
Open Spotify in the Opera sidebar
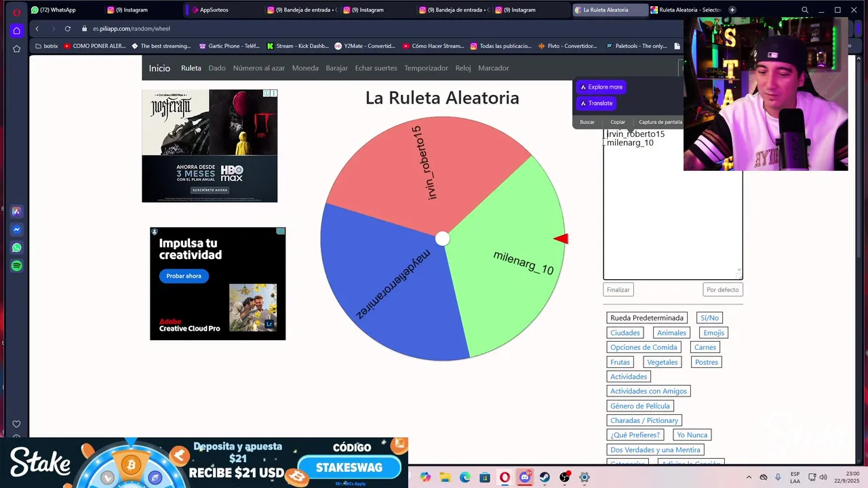(16, 266)
